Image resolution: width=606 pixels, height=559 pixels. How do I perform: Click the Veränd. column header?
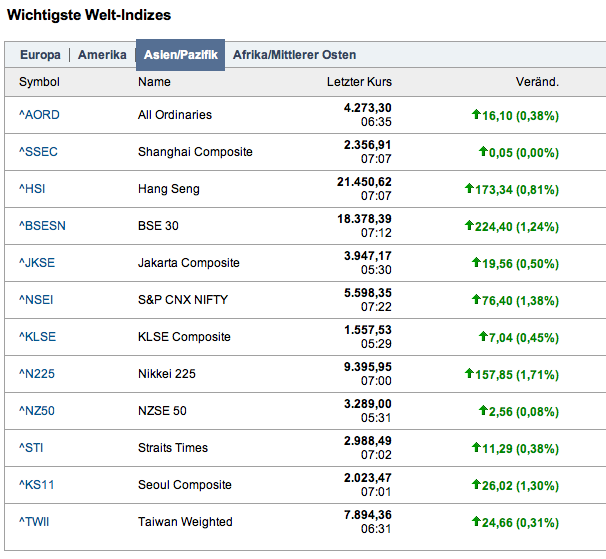[537, 82]
